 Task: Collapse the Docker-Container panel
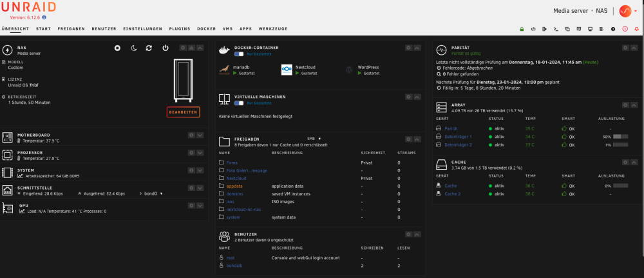tap(417, 48)
